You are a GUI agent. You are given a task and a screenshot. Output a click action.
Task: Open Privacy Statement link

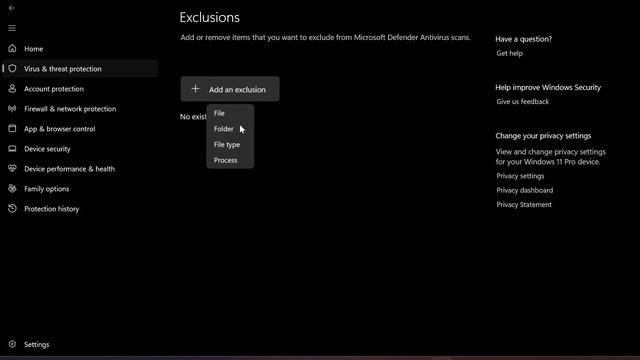point(524,204)
